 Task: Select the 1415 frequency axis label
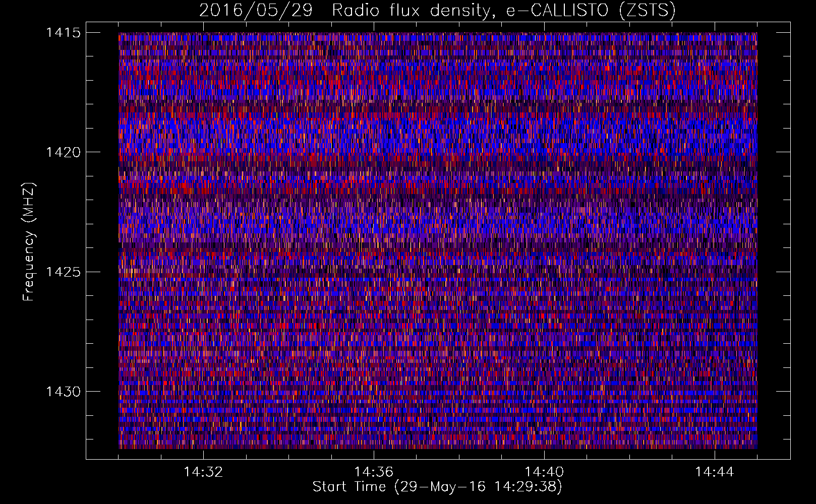(x=63, y=33)
